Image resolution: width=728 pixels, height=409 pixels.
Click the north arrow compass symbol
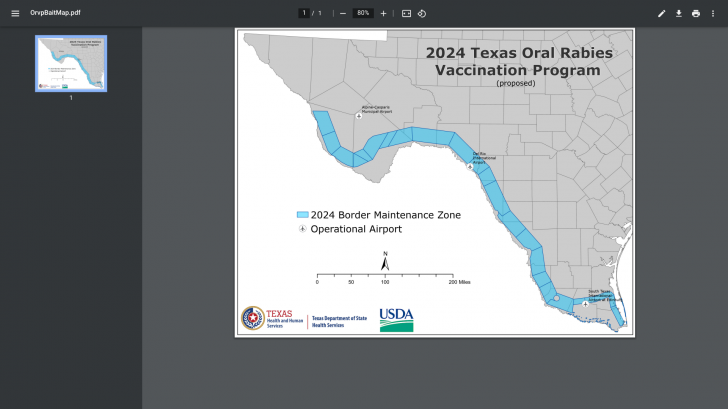(385, 262)
